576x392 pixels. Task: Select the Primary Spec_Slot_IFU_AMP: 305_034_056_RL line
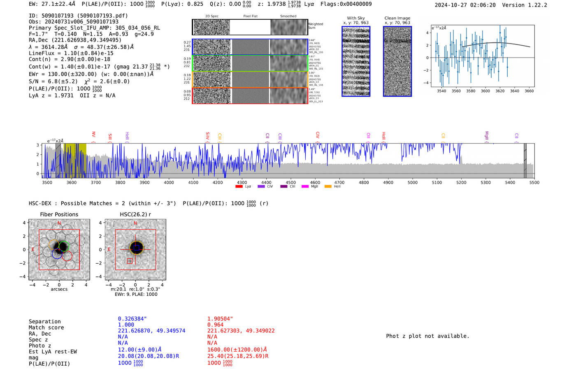point(95,28)
